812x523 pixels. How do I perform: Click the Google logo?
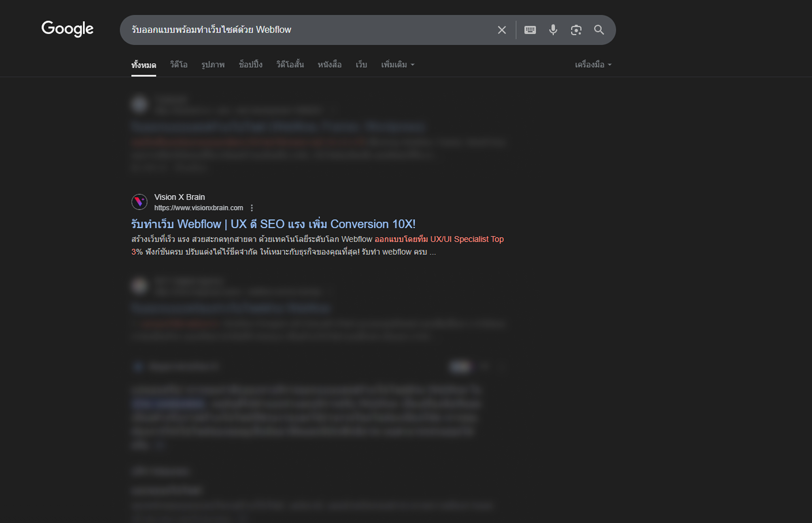click(x=67, y=29)
